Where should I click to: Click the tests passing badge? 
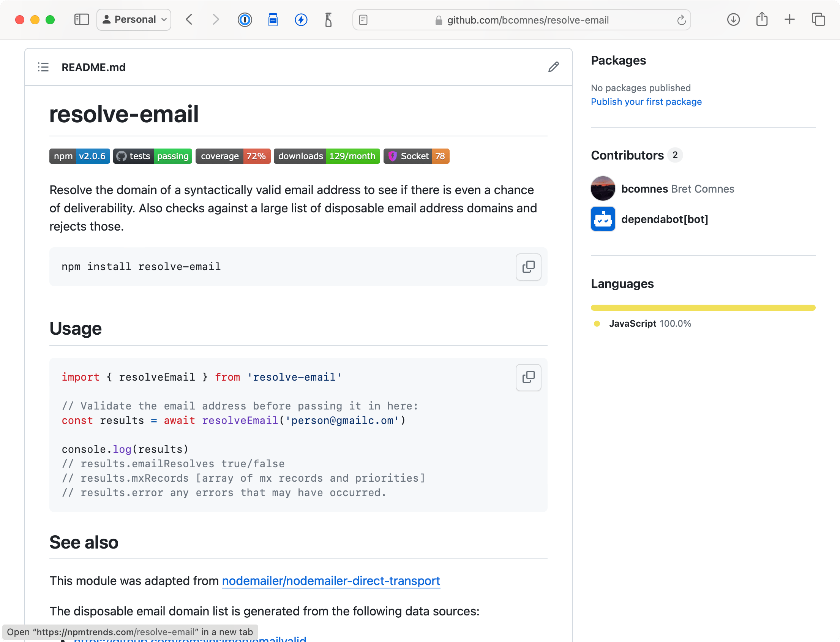(x=152, y=156)
